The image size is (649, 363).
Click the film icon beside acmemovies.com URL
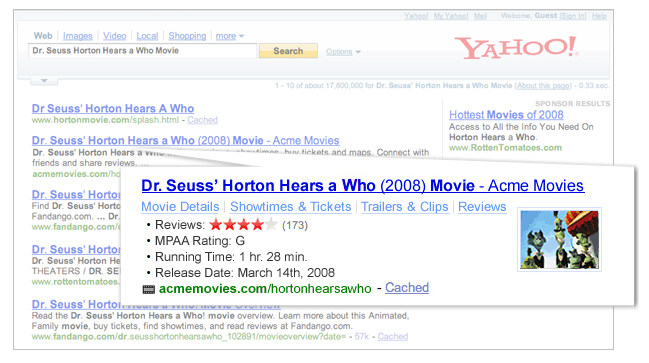click(149, 289)
